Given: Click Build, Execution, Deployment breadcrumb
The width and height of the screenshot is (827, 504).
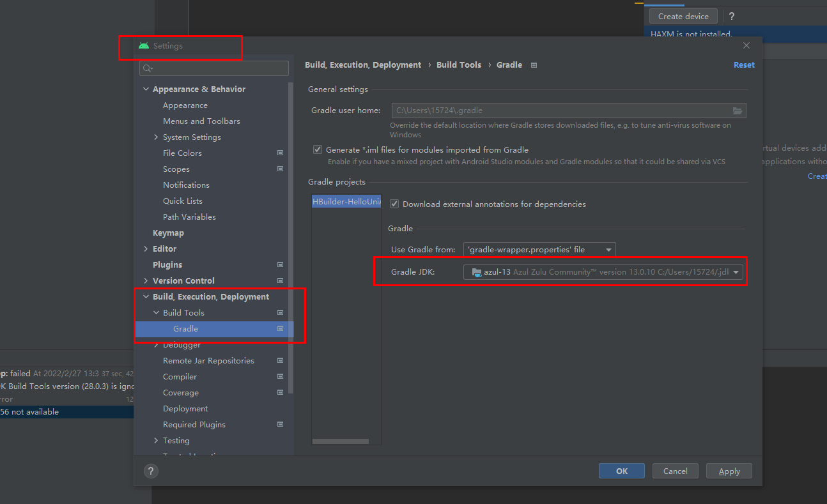Looking at the screenshot, I should [x=363, y=65].
